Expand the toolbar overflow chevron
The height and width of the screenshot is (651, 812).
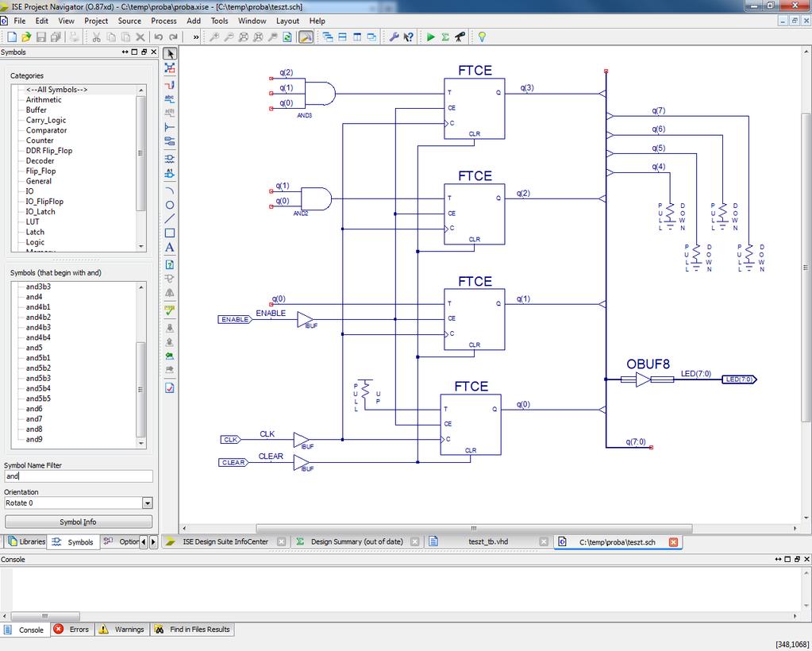(x=196, y=37)
